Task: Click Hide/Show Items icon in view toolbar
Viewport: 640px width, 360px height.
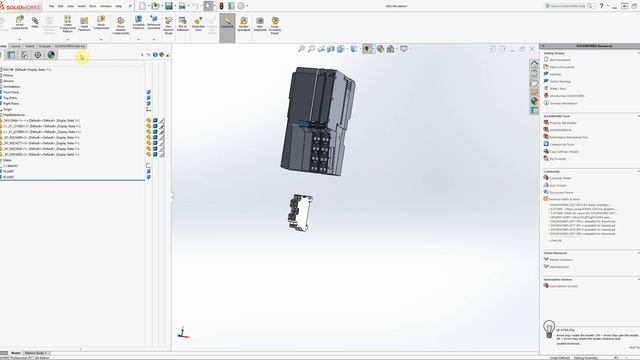Action: pyautogui.click(x=367, y=49)
